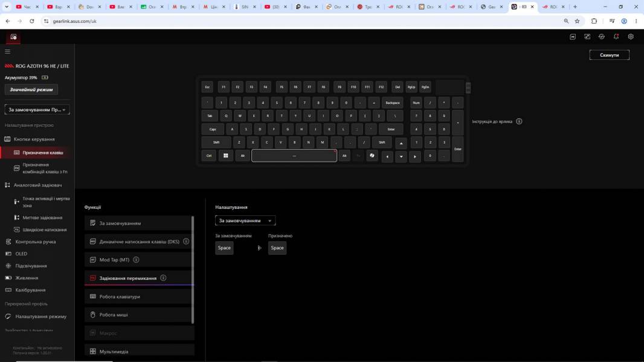This screenshot has height=362, width=644.
Task: Open Gear Link settings gear icon
Action: (631, 36)
